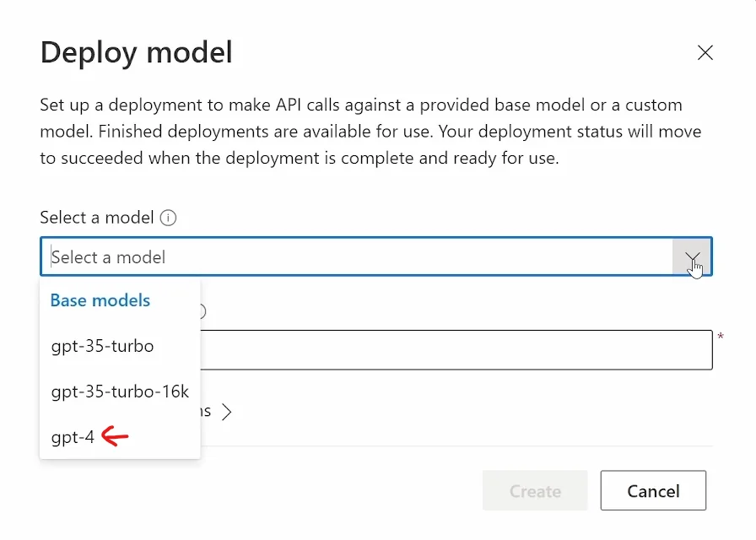Image resolution: width=756 pixels, height=540 pixels.
Task: Click the cursor-highlighted arrow inside the combo box
Action: pyautogui.click(x=692, y=257)
